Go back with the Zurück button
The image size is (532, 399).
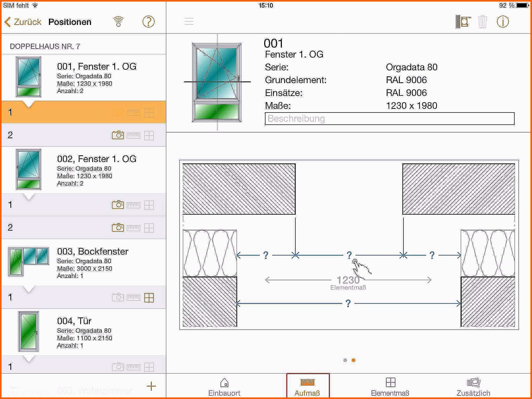(x=23, y=22)
